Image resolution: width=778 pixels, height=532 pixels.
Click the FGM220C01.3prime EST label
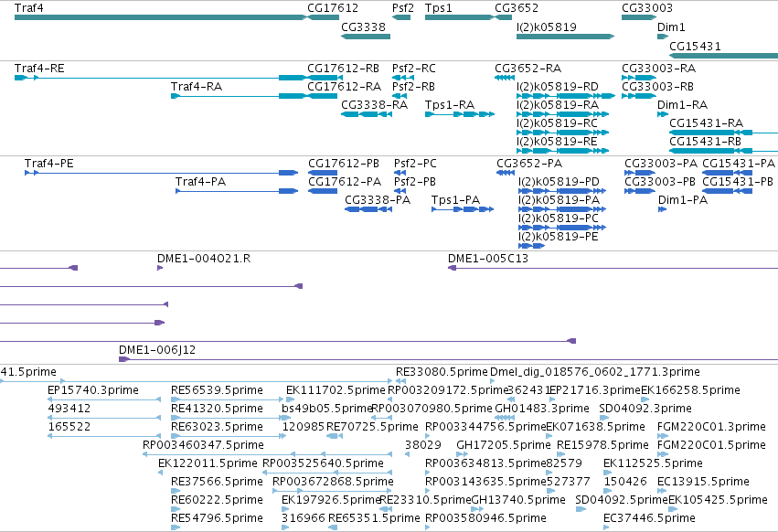(711, 427)
